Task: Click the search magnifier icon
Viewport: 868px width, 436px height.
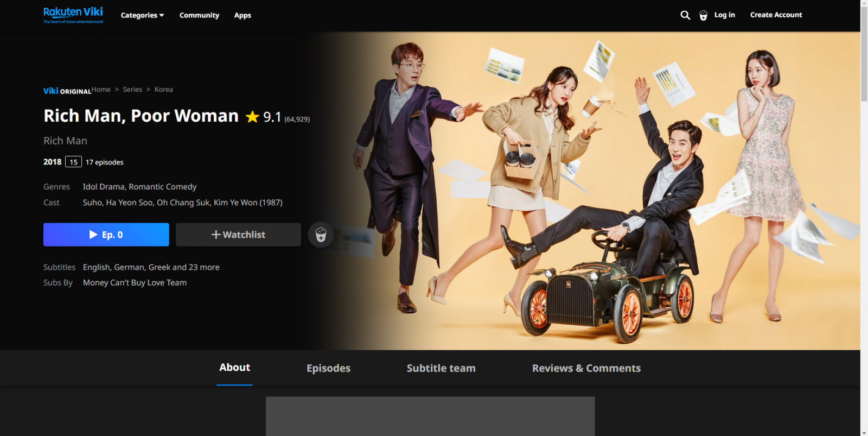Action: coord(685,15)
